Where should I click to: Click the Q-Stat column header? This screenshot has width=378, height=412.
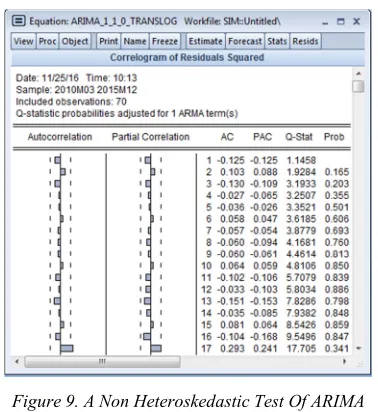click(299, 137)
